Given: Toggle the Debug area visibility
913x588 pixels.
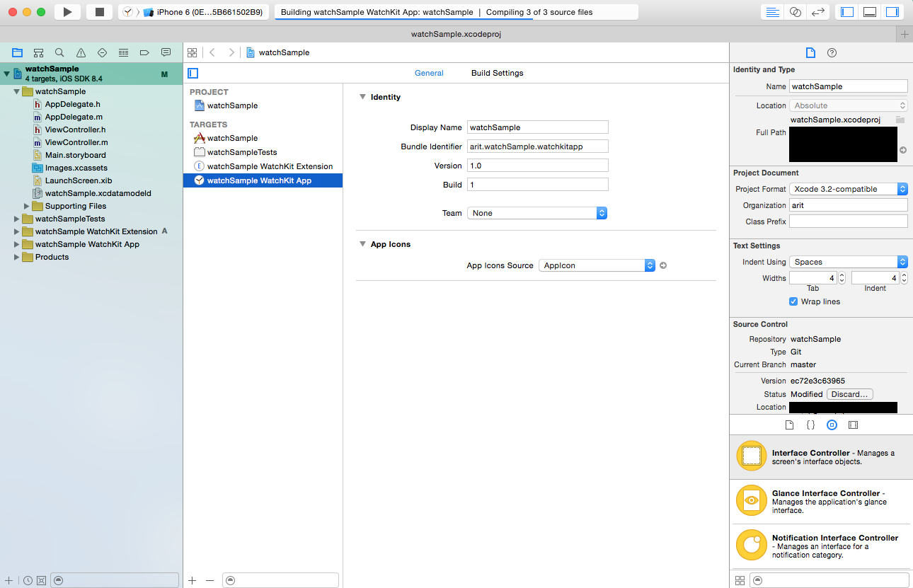Looking at the screenshot, I should 870,12.
